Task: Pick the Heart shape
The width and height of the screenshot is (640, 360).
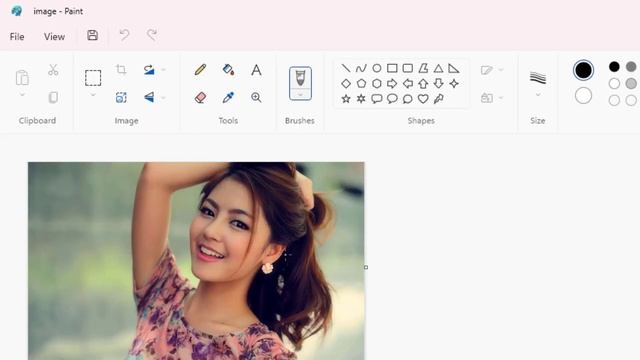Action: [423, 99]
